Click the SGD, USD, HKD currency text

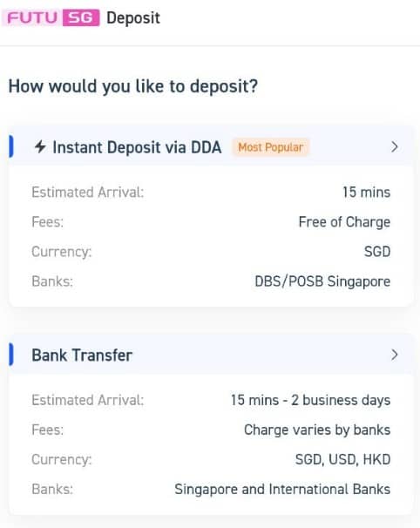(x=342, y=460)
